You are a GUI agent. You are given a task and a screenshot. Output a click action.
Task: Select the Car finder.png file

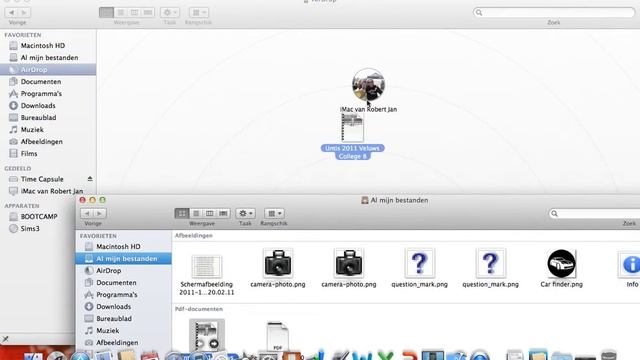pos(561,263)
